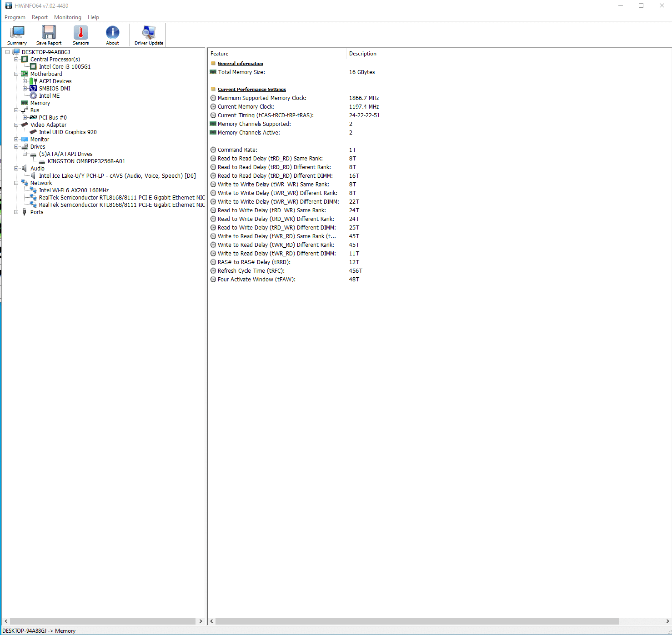Click the PCI Bus #0 icon
672x635 pixels.
[33, 117]
